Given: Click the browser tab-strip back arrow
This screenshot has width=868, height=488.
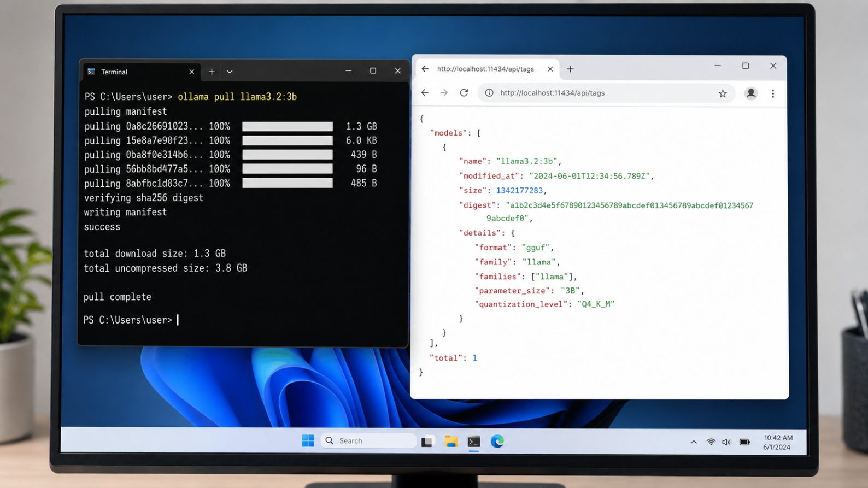Looking at the screenshot, I should point(425,69).
